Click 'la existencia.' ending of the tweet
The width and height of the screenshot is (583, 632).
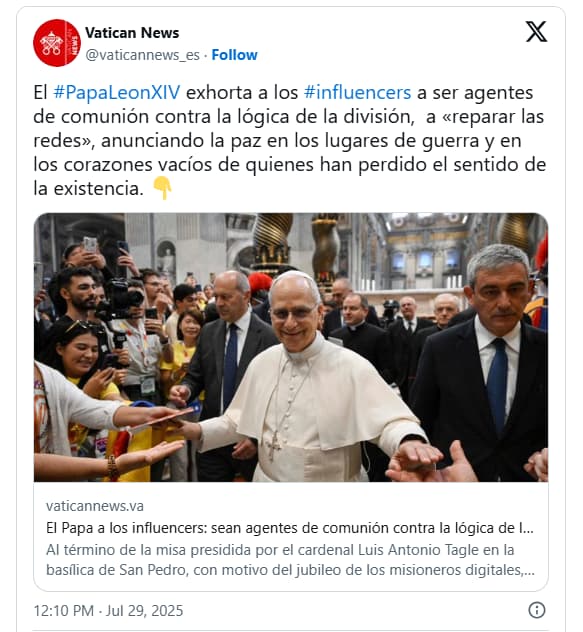pos(88,188)
